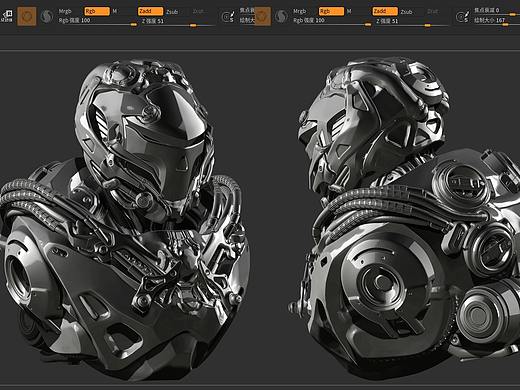Click the brush S icon near the focal shift slider

463,17
